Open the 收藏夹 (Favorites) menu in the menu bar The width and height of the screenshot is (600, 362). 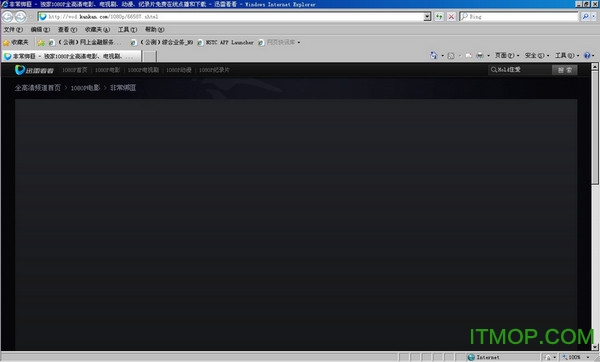[97, 29]
